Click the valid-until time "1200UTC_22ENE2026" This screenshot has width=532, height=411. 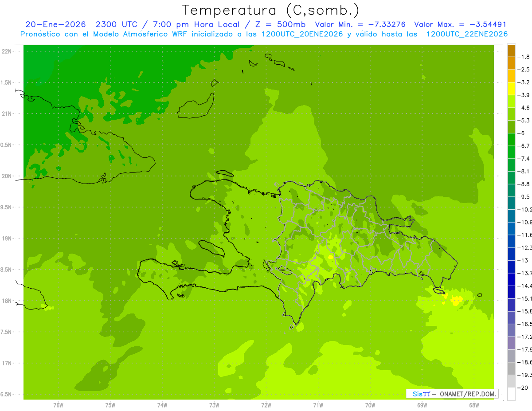click(467, 34)
